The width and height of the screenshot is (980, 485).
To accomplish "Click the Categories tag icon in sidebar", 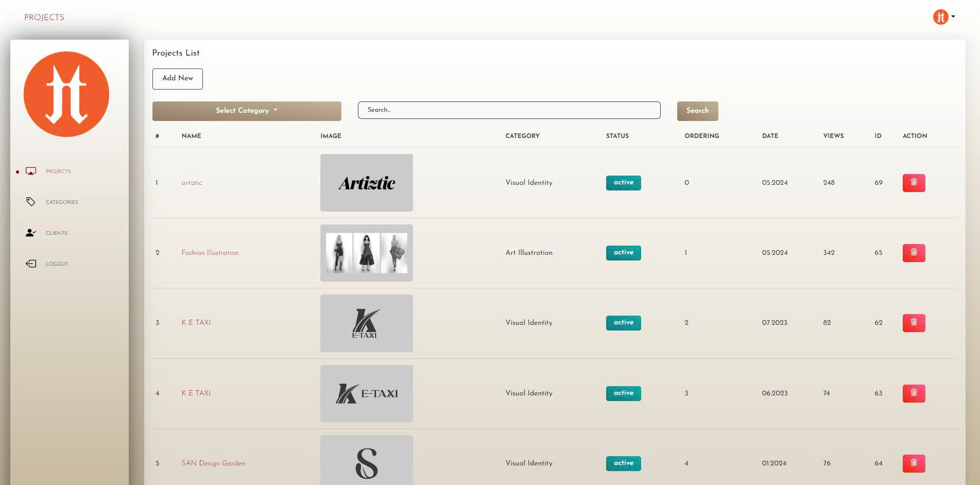I will [x=31, y=202].
